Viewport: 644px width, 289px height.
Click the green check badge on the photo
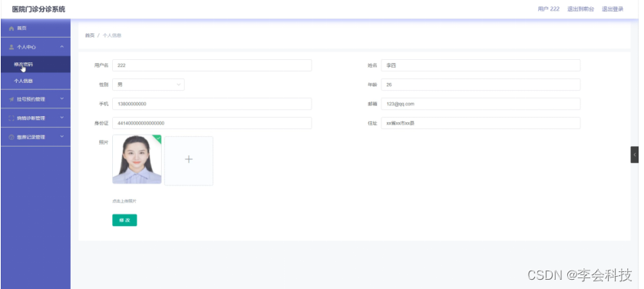(157, 138)
